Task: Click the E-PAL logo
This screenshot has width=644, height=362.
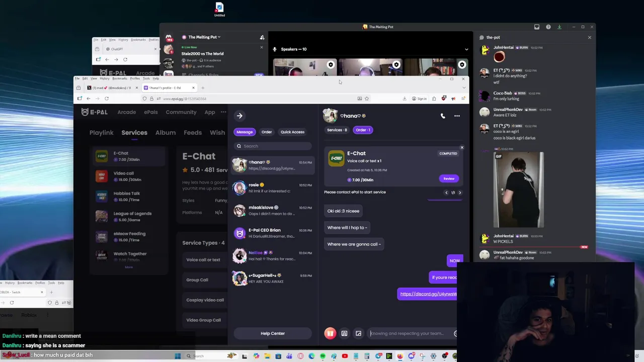Action: coord(95,112)
